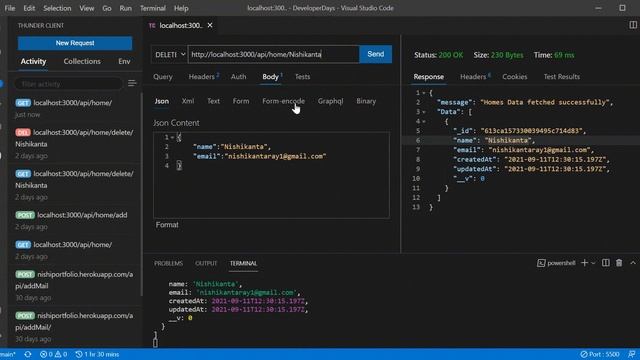Collapse response line 4 object fold arrow
This screenshot has height=360, width=640.
tap(424, 122)
